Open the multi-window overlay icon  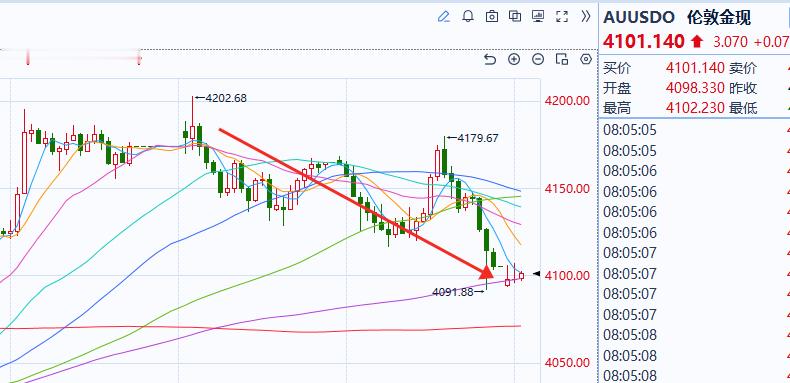pyautogui.click(x=515, y=17)
